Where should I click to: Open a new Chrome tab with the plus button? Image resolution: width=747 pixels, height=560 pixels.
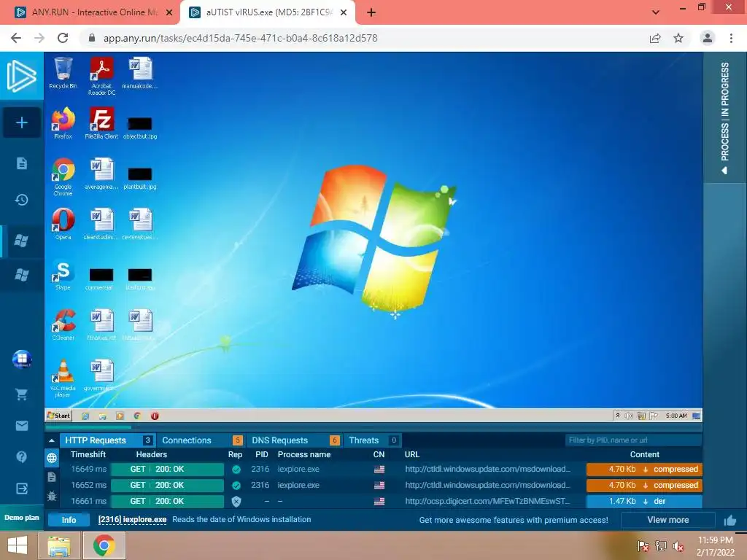coord(371,12)
